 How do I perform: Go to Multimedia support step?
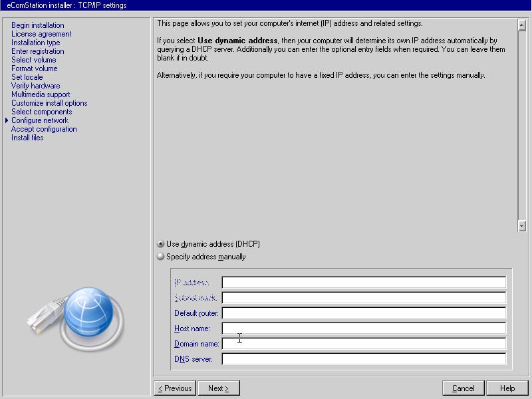tap(41, 94)
